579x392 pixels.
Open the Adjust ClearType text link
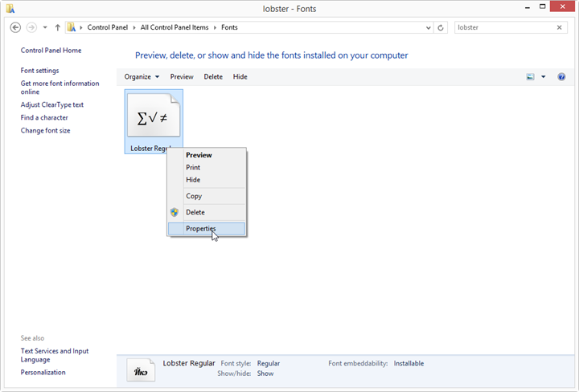click(52, 105)
